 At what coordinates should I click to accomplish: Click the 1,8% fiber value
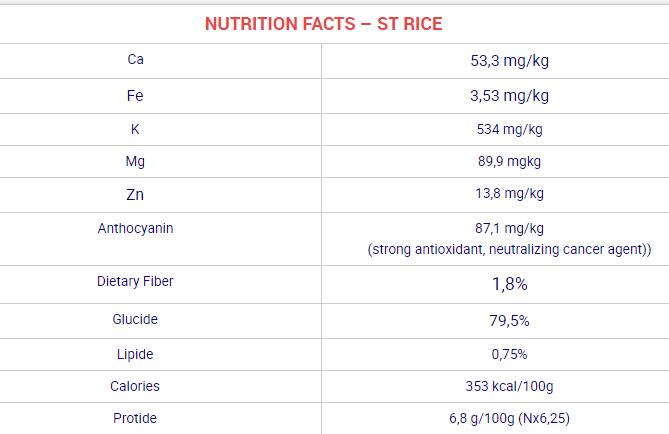point(509,284)
